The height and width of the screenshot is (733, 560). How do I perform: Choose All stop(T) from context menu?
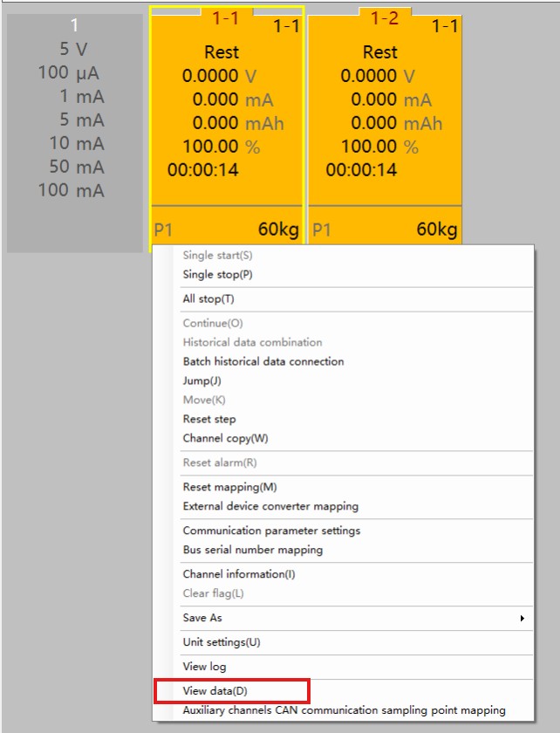pos(208,299)
